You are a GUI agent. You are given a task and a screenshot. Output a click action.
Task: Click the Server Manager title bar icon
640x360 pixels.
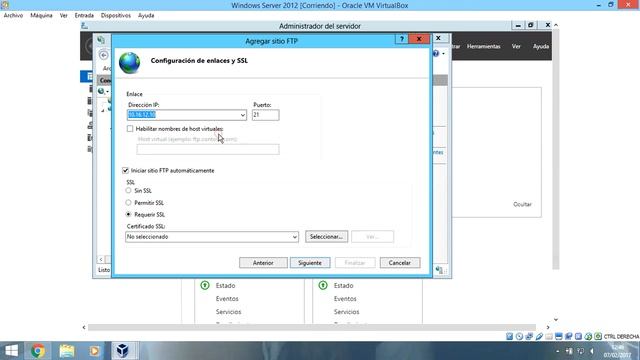(x=84, y=26)
